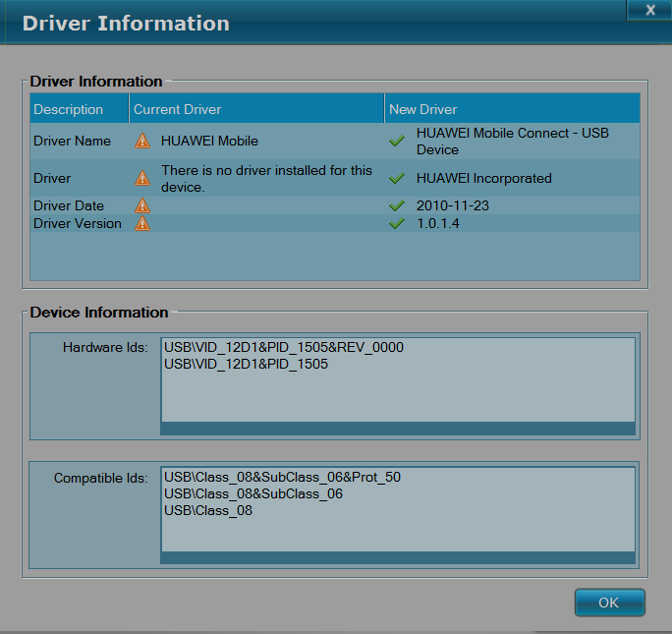Select 'HUAWEI Mobile Connect - USB Device' text

[513, 141]
